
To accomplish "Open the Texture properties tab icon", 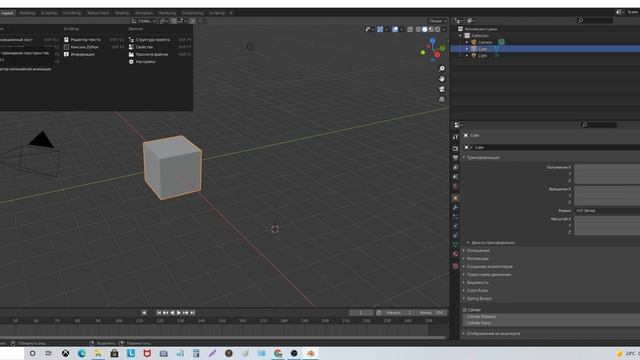I will tap(456, 266).
